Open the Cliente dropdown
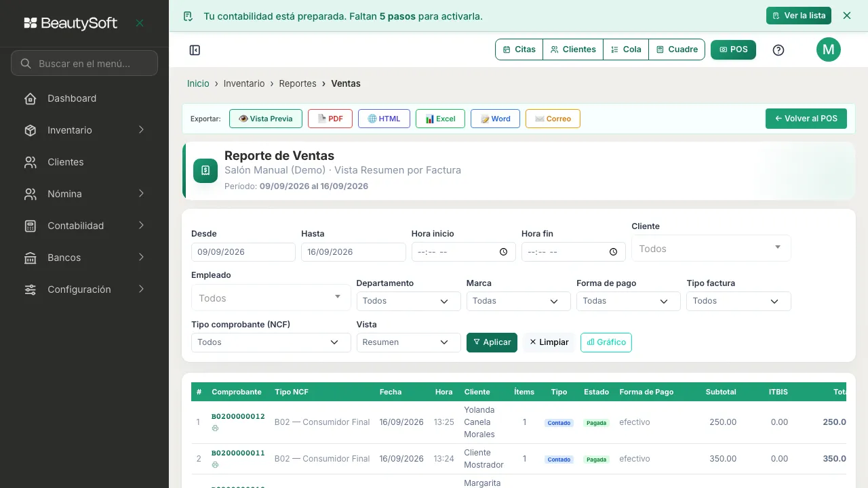The width and height of the screenshot is (868, 488). [x=711, y=248]
